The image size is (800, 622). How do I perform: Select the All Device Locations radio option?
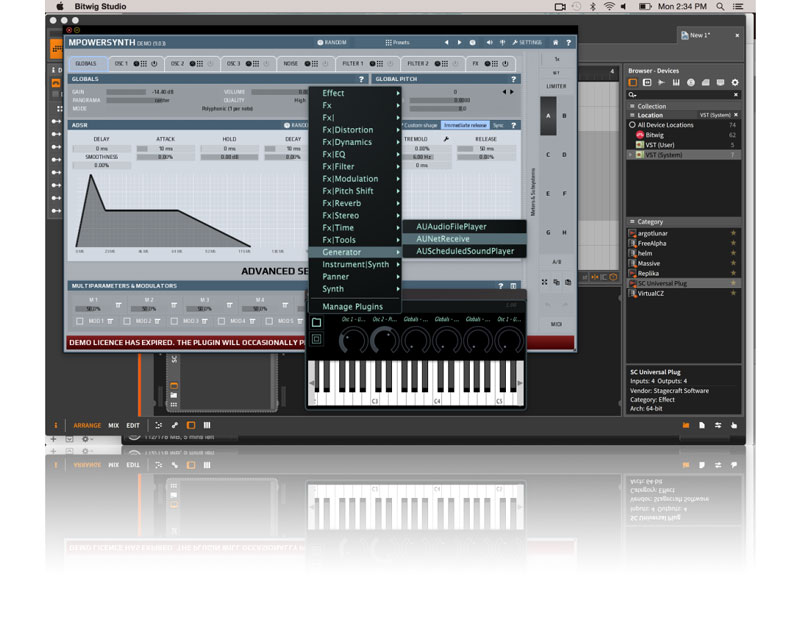632,125
